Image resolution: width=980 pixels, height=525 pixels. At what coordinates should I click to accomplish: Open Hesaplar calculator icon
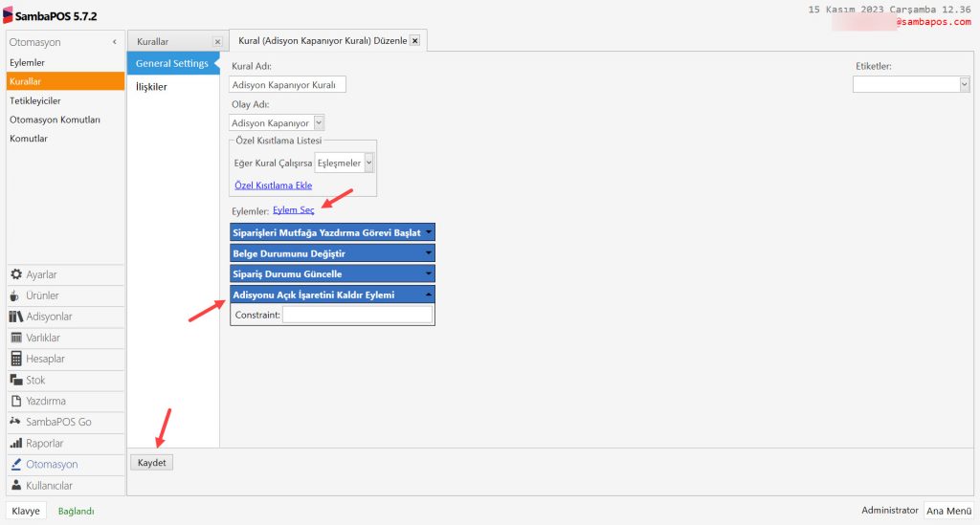16,359
